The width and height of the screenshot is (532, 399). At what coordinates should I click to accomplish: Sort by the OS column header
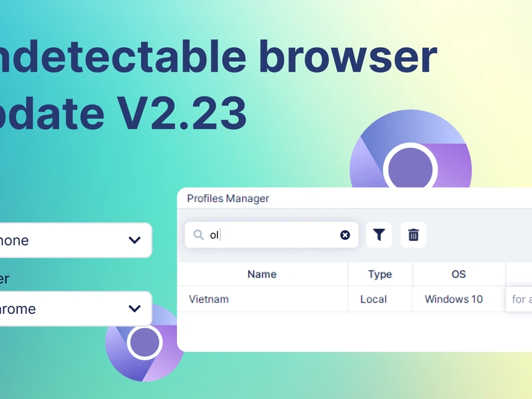tap(459, 274)
